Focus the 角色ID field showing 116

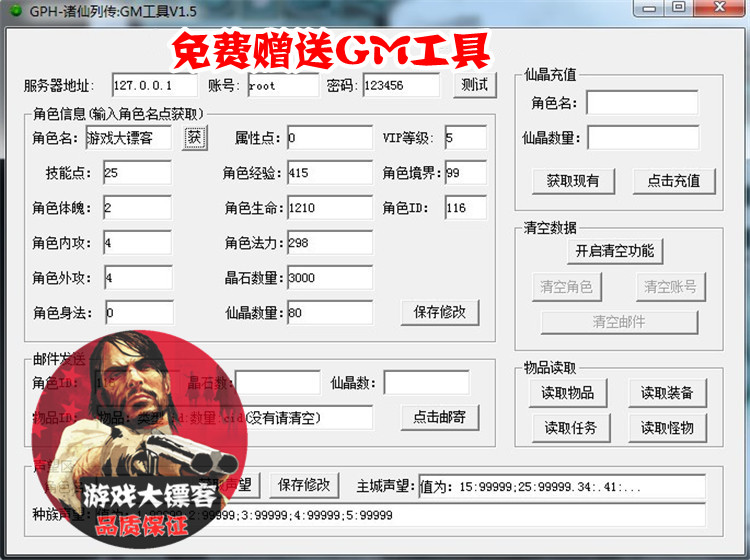click(465, 208)
